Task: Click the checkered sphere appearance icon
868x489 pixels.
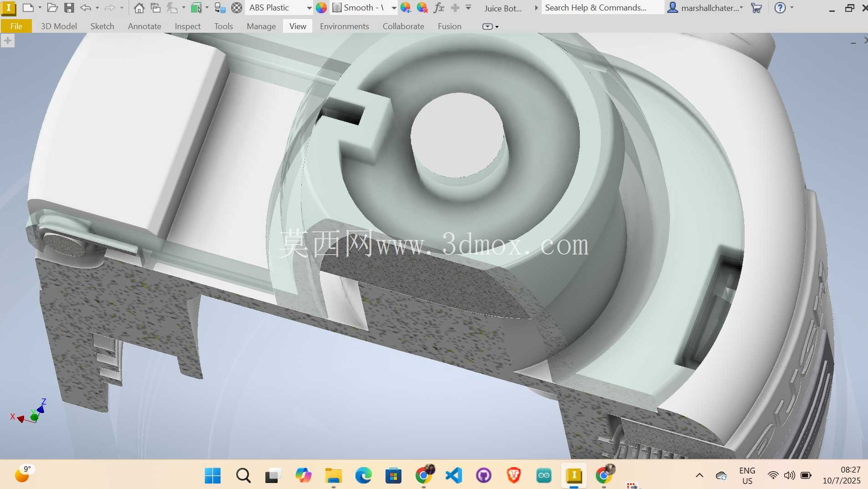Action: pyautogui.click(x=237, y=8)
